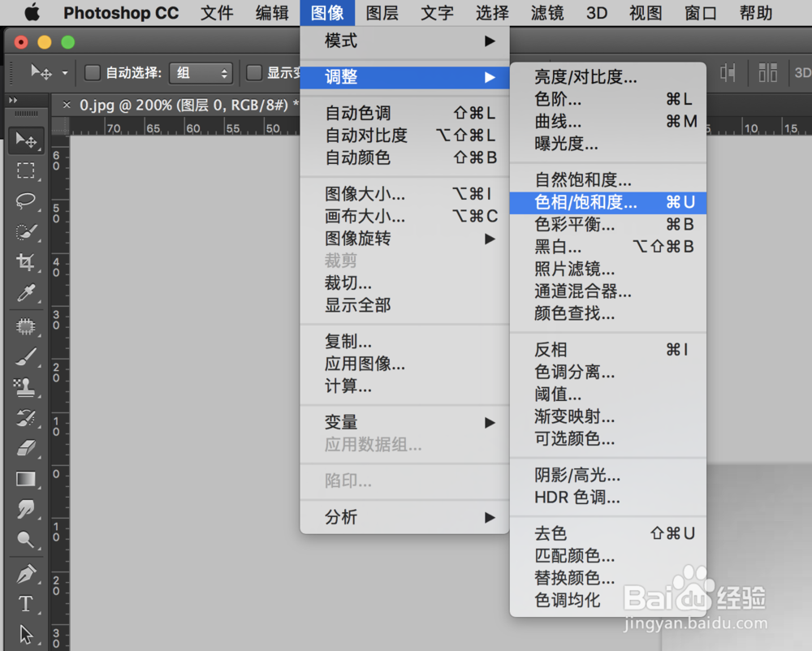Choose 亮度/对比度 adjustment
Image resolution: width=812 pixels, height=651 pixels.
(x=608, y=77)
